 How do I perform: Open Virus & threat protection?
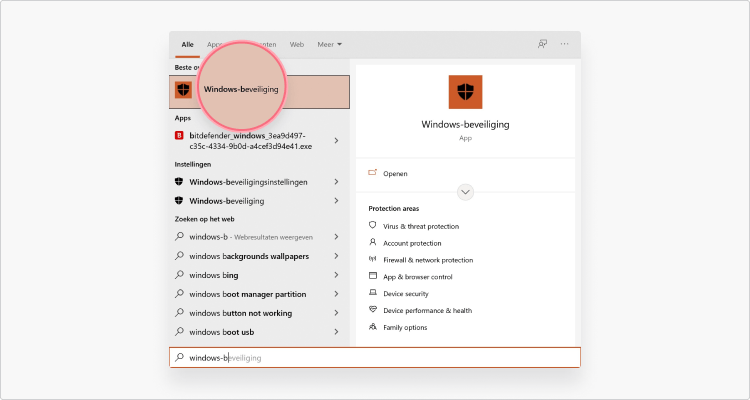click(x=421, y=226)
